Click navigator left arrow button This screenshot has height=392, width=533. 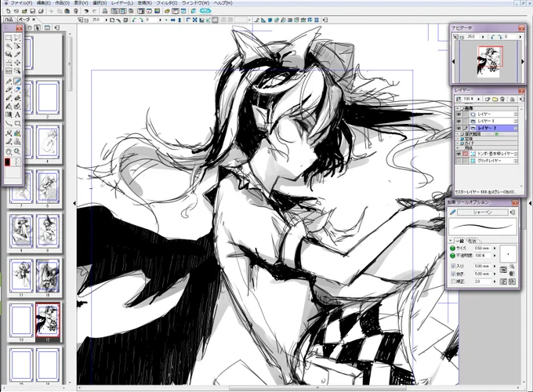click(x=453, y=61)
